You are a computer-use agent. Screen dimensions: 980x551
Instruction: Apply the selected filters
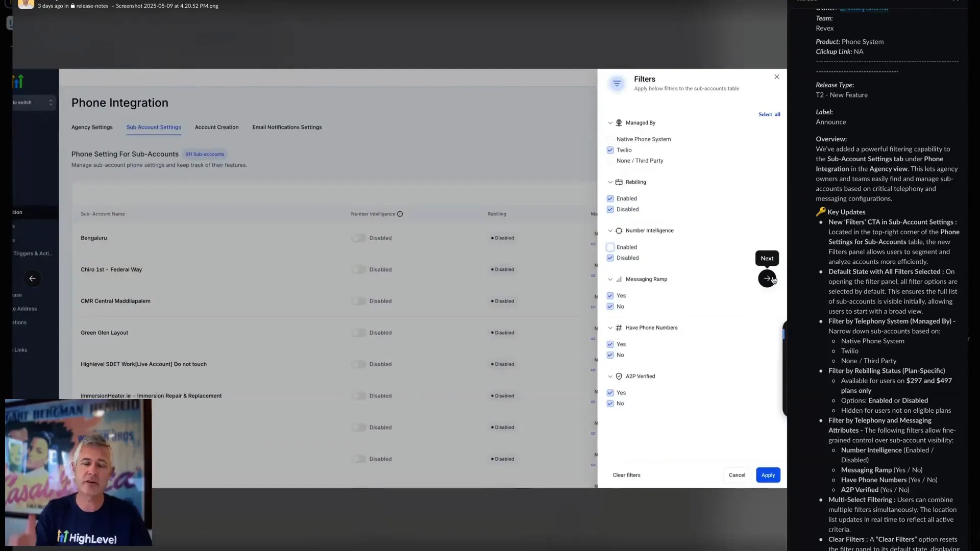point(768,475)
